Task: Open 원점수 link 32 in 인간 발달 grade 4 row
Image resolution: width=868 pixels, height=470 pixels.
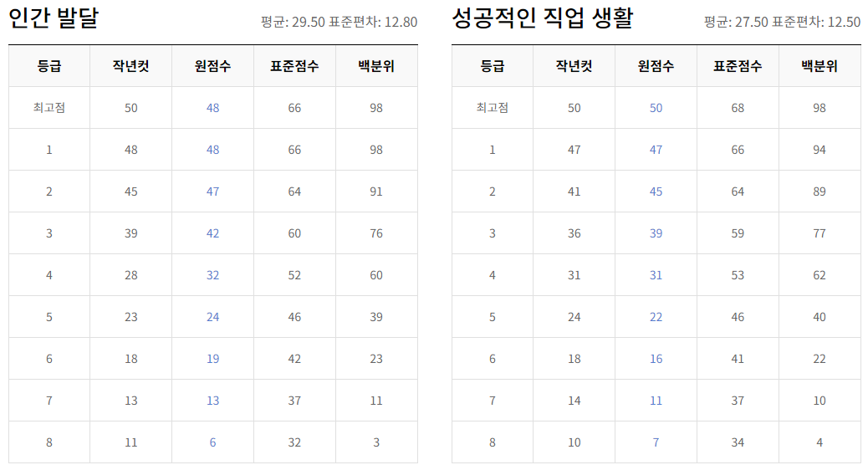Action: [212, 275]
